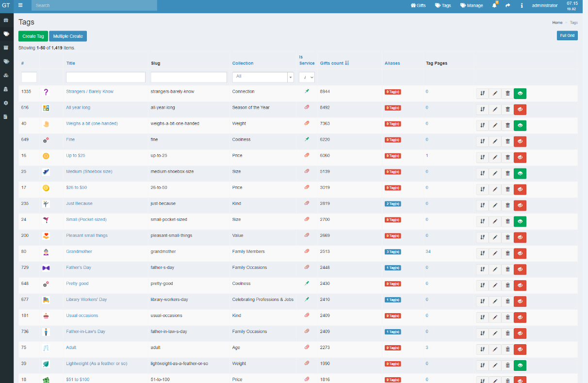
Task: Delete the Fine tag via trash icon
Action: tap(507, 141)
